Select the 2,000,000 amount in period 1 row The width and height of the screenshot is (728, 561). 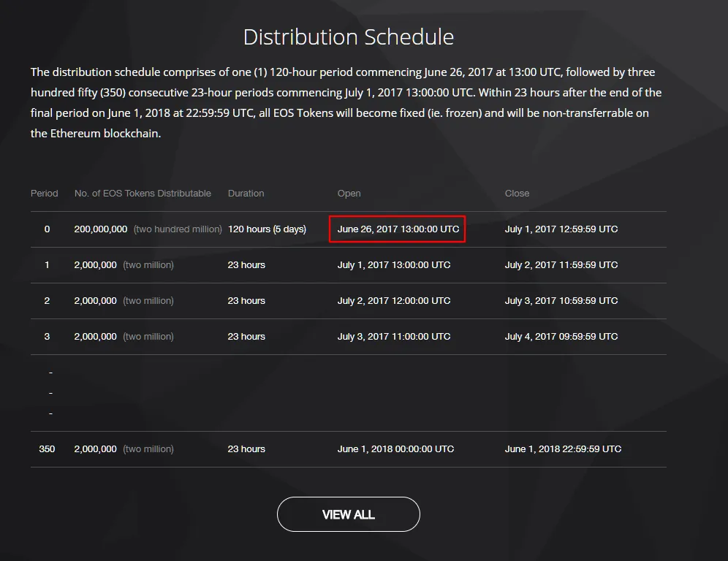point(95,265)
